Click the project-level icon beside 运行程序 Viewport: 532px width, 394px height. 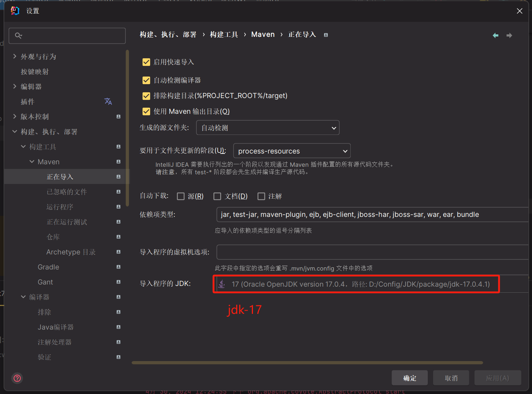click(119, 207)
